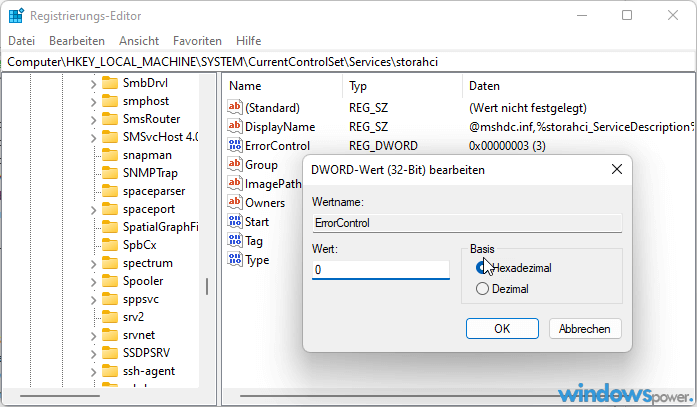
Task: Click the (Wert nicht festgelegt) data cell
Action: (528, 108)
